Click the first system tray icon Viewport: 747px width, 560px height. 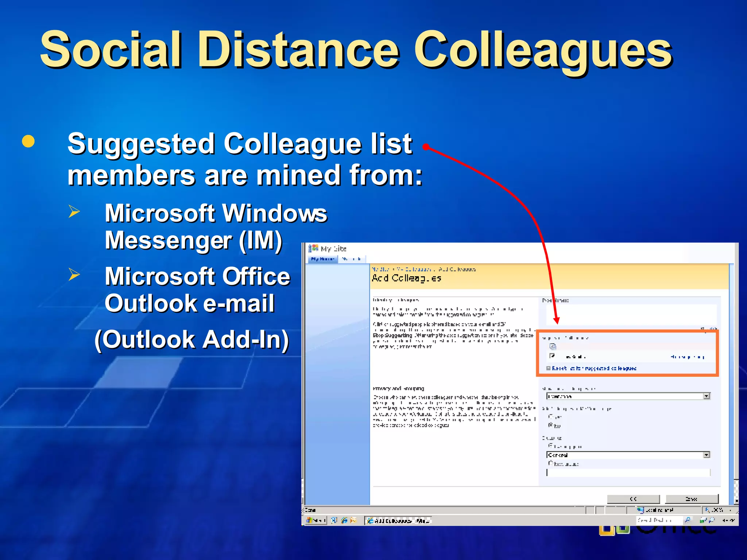pos(703,521)
